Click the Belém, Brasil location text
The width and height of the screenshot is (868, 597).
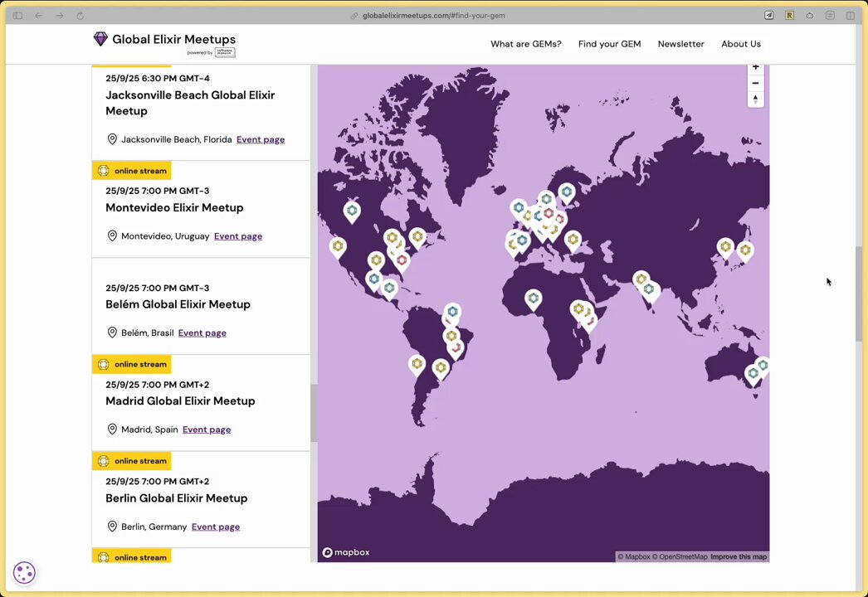[x=147, y=333]
